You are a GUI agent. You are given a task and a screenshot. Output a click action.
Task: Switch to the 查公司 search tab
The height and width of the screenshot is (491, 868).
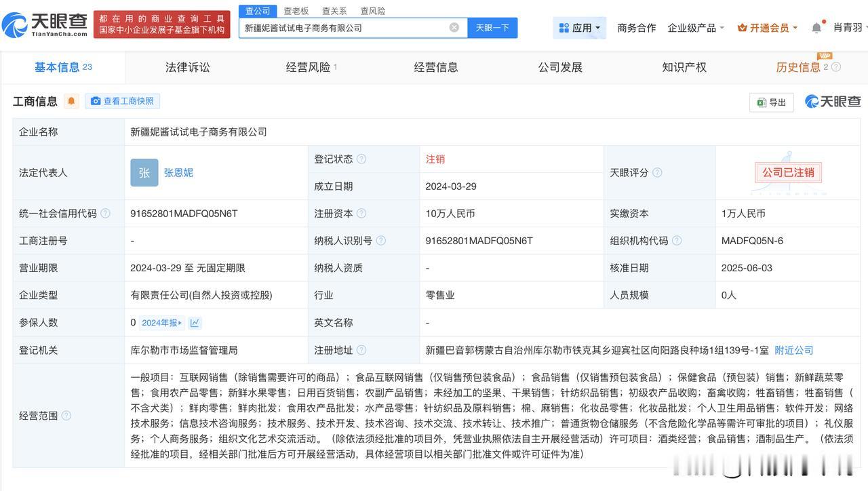pyautogui.click(x=258, y=11)
